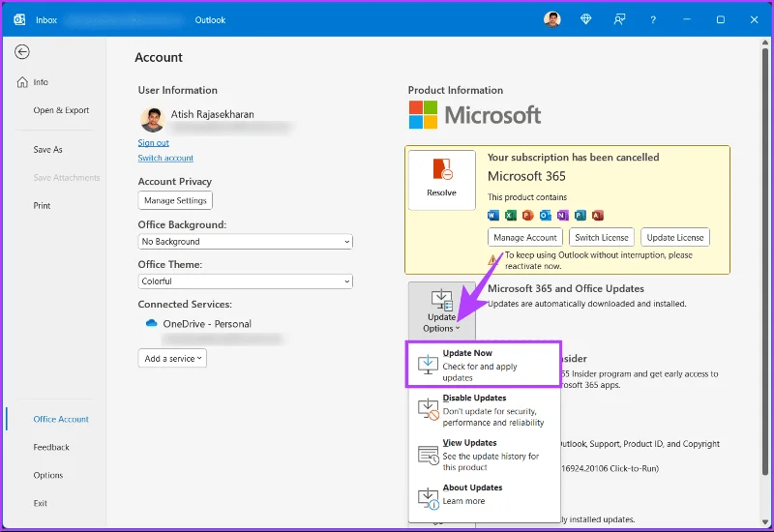Viewport: 774px width, 532px height.
Task: Click the PowerPoint app icon
Action: coord(527,215)
